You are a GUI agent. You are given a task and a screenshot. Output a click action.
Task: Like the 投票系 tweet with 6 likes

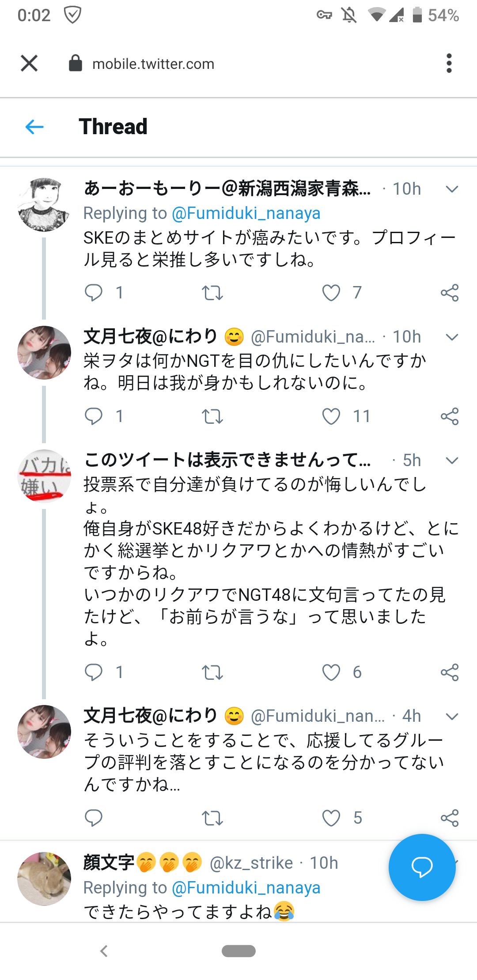[331, 672]
